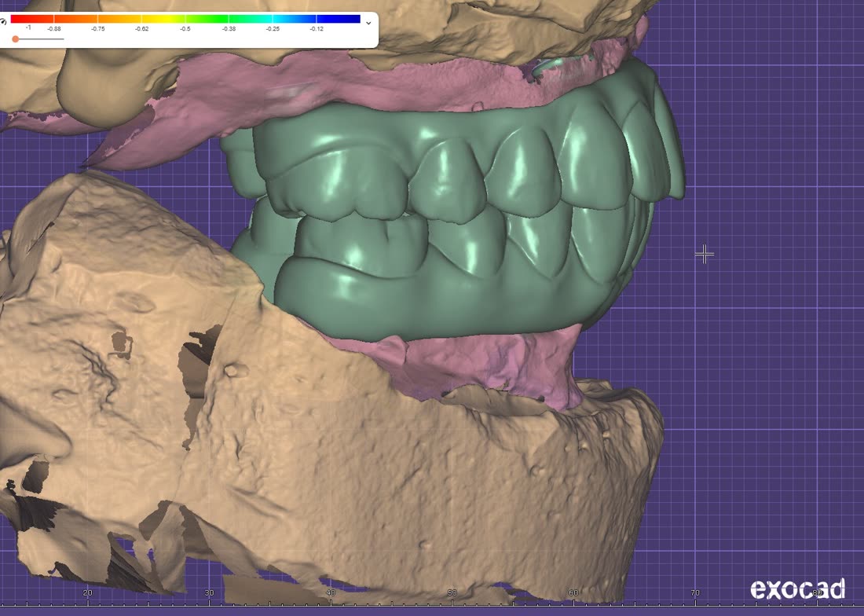Click the 70 mark on the bottom ruler
The width and height of the screenshot is (864, 616).
695,593
